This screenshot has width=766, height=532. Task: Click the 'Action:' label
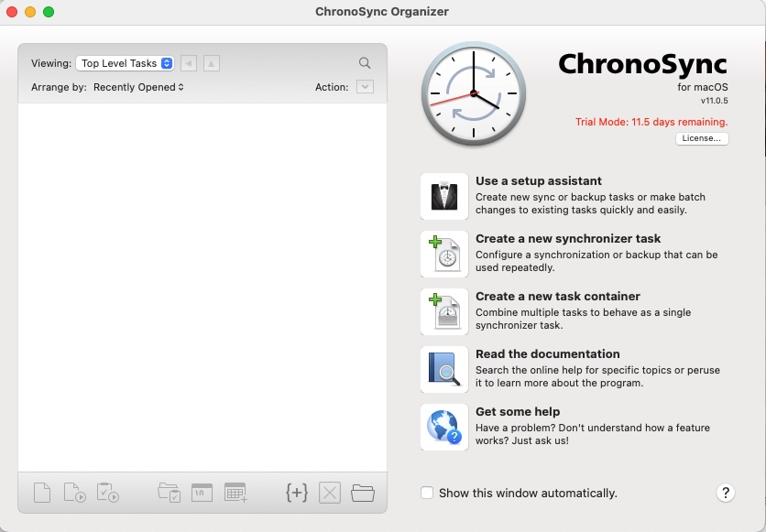tap(332, 87)
